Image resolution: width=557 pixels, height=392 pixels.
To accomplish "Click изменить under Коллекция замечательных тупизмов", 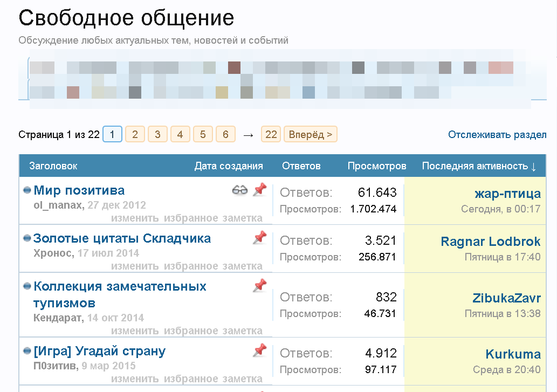I will 135,331.
